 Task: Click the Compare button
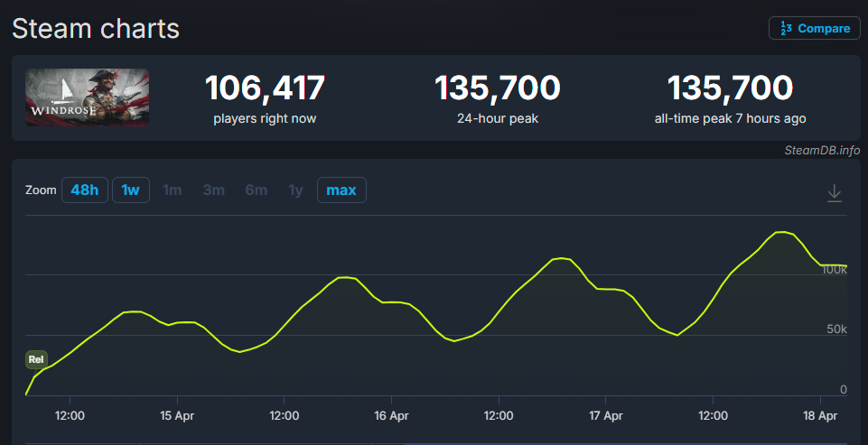pyautogui.click(x=814, y=28)
